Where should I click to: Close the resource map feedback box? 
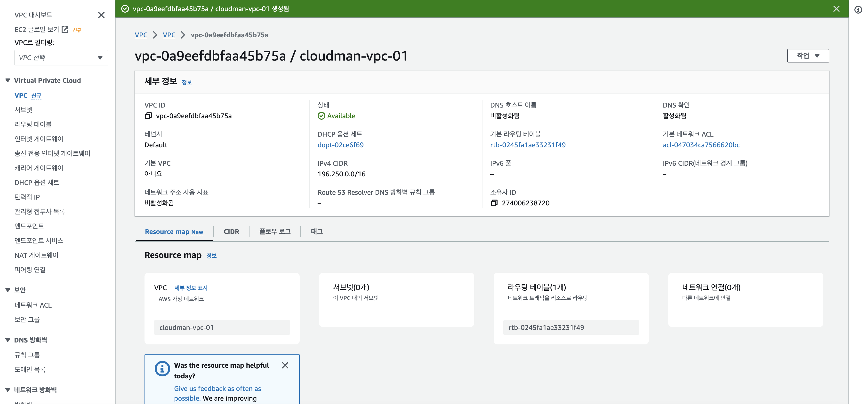(x=285, y=365)
